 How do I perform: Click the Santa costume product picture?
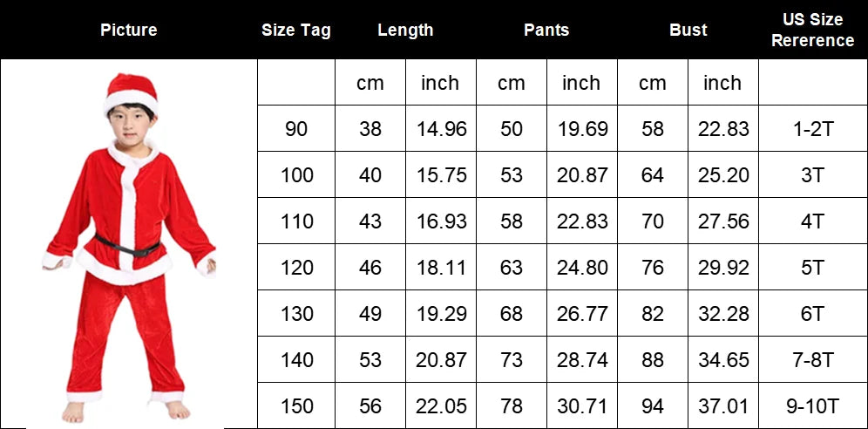[129, 247]
